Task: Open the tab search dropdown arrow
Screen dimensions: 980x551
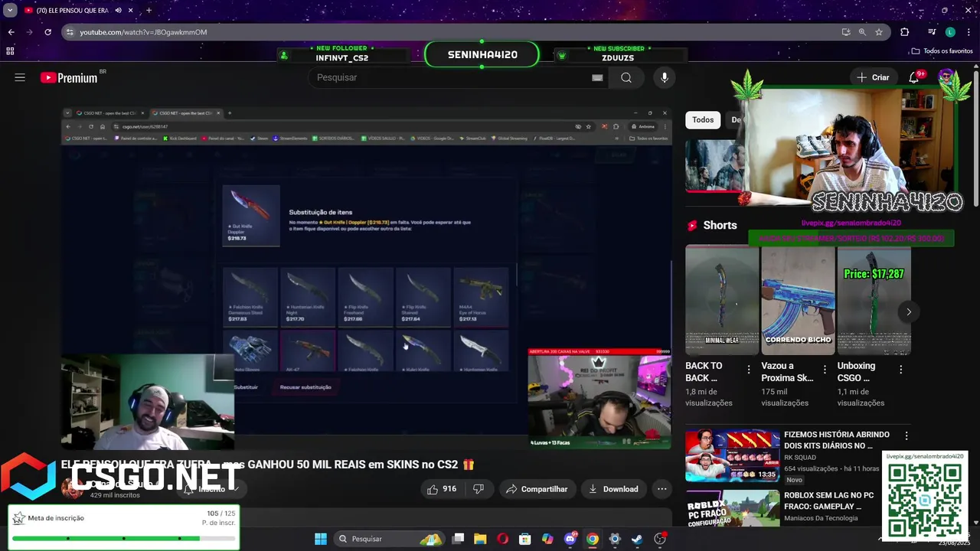Action: [x=10, y=11]
